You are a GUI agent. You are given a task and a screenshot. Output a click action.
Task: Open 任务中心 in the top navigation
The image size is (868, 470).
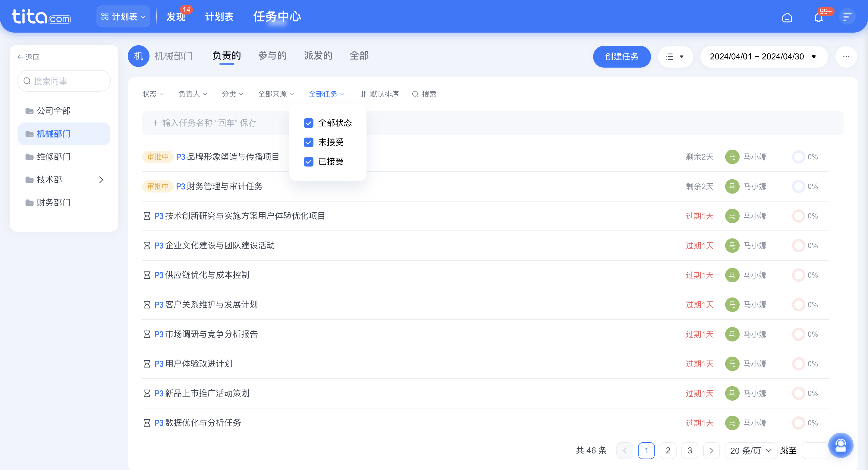click(x=277, y=17)
